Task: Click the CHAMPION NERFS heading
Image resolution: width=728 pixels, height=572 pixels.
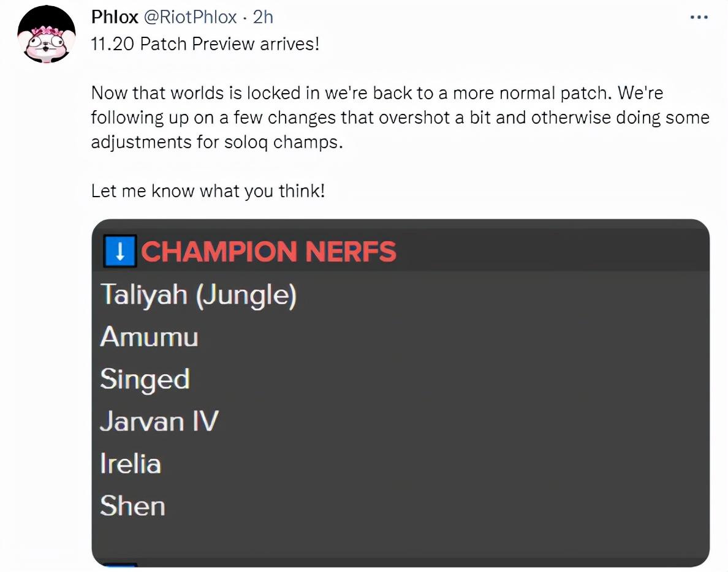Action: (268, 252)
